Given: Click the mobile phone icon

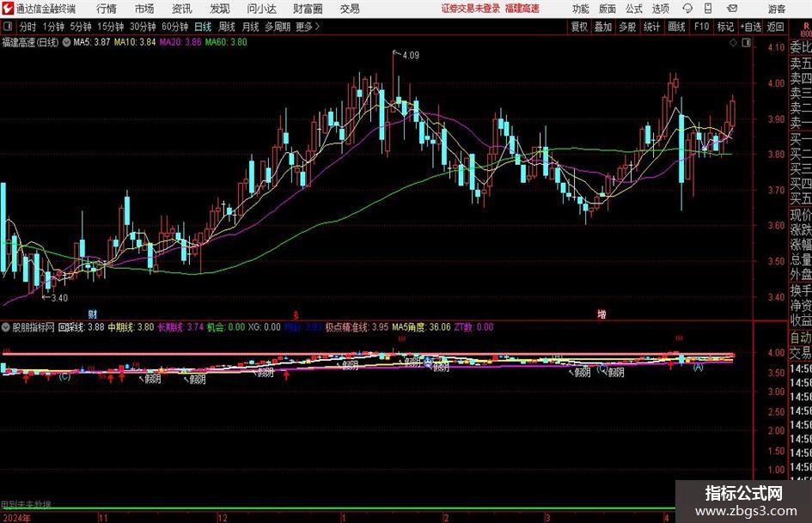Looking at the screenshot, I should coord(708,9).
